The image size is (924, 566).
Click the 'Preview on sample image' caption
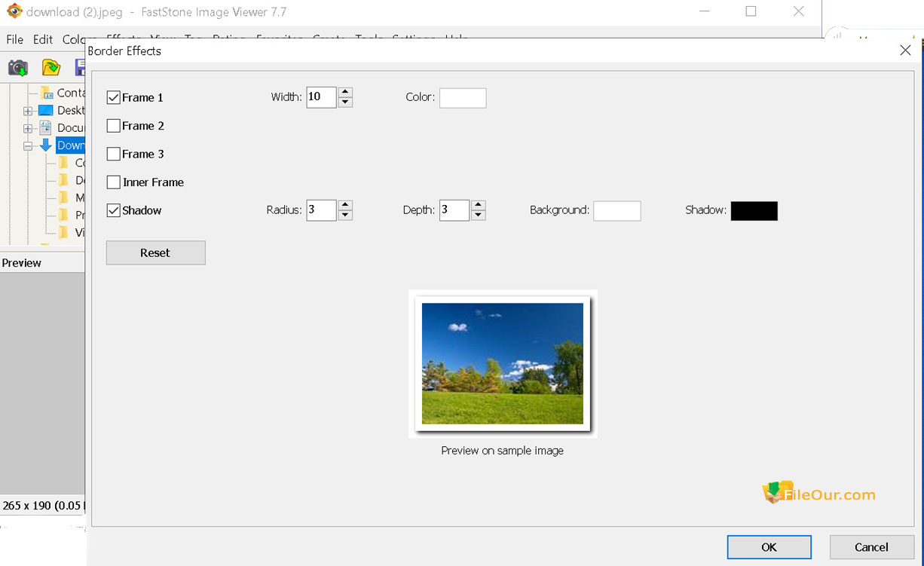coord(503,451)
